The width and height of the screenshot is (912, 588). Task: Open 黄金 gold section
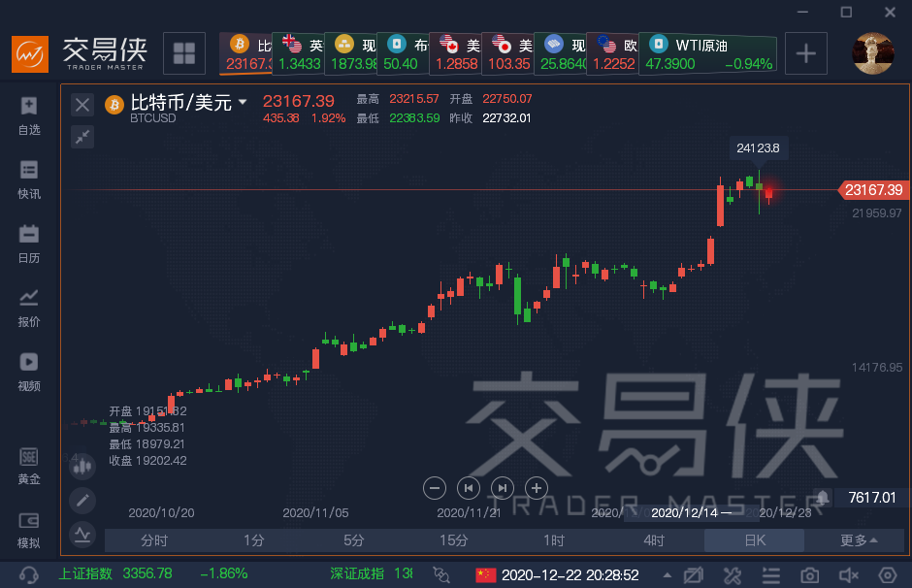coord(28,467)
